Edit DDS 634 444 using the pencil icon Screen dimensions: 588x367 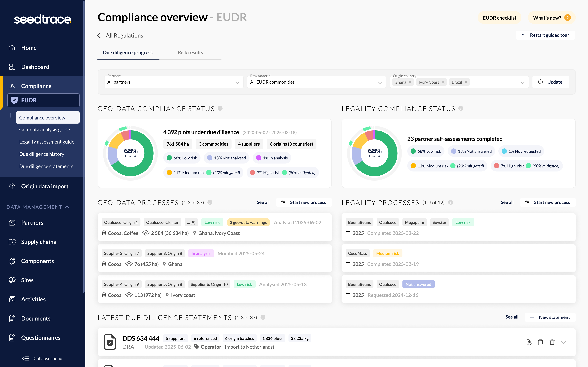(x=529, y=342)
